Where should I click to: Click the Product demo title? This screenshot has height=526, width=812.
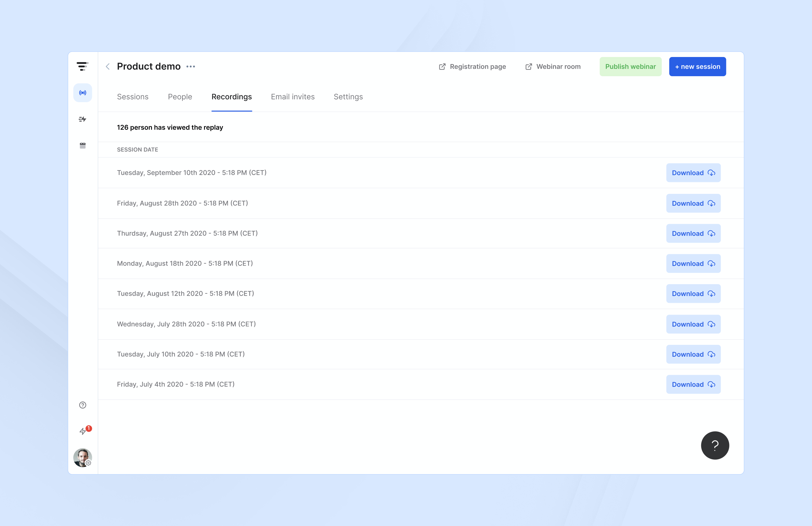pos(149,66)
